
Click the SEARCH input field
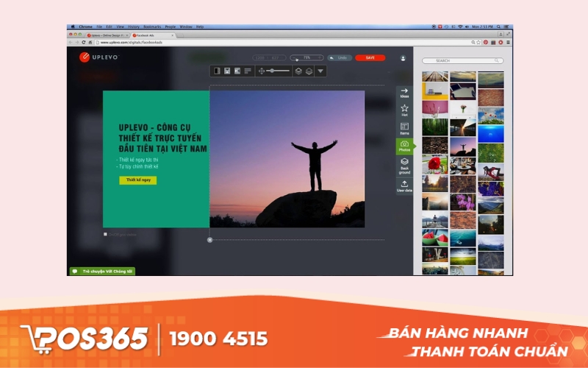[462, 60]
